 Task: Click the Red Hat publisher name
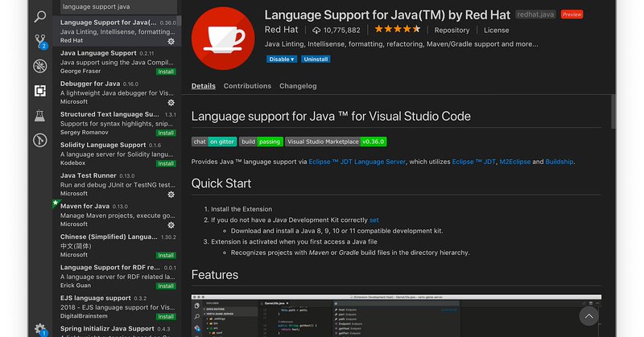281,30
